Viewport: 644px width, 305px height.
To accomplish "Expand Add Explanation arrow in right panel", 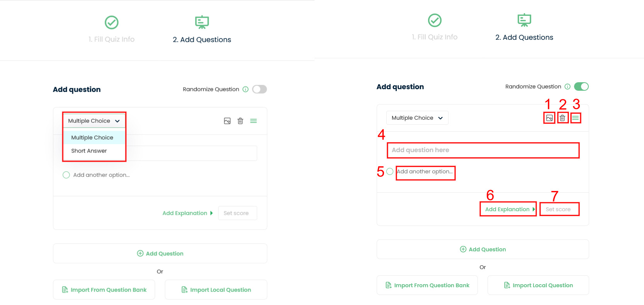I will coord(534,209).
